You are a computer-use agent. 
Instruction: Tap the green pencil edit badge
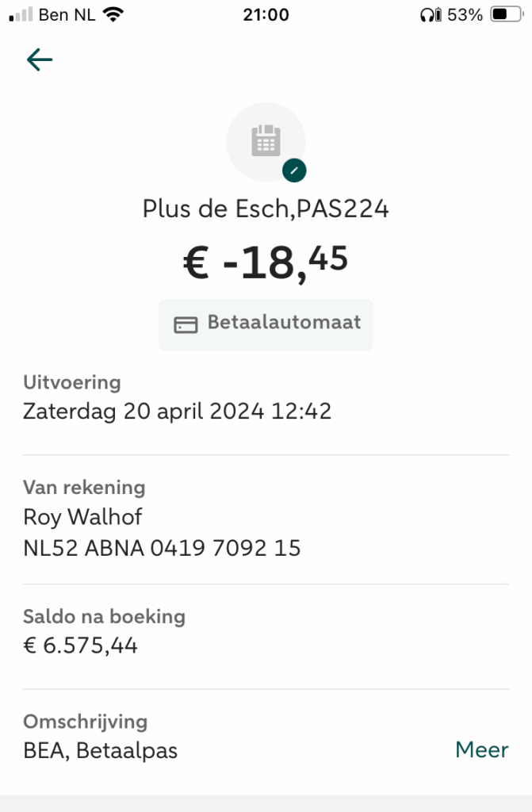294,170
